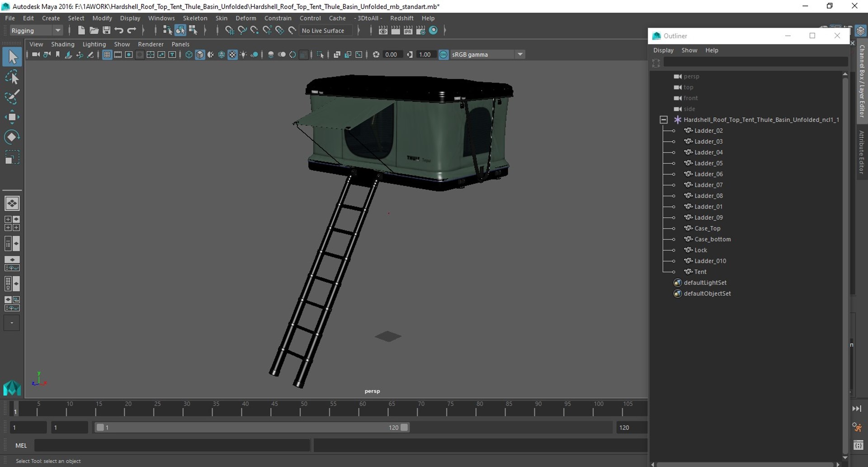Open the Outliner Show menu
Image resolution: width=868 pixels, height=467 pixels.
(689, 50)
